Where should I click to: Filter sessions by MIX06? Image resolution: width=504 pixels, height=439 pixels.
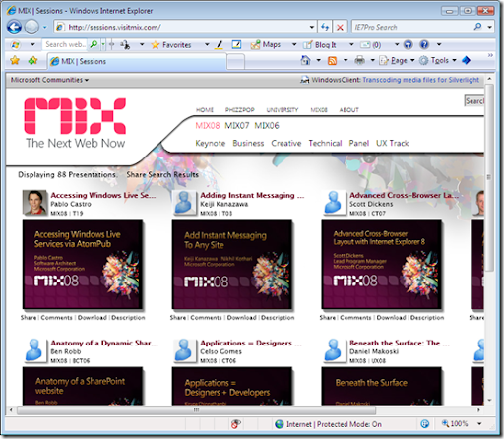coord(267,126)
